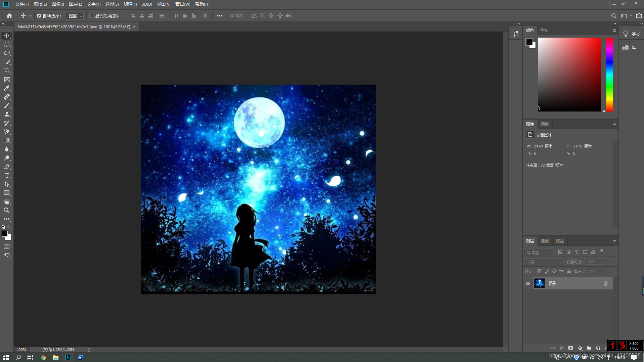Select the Zoom tool
644x362 pixels.
click(7, 210)
